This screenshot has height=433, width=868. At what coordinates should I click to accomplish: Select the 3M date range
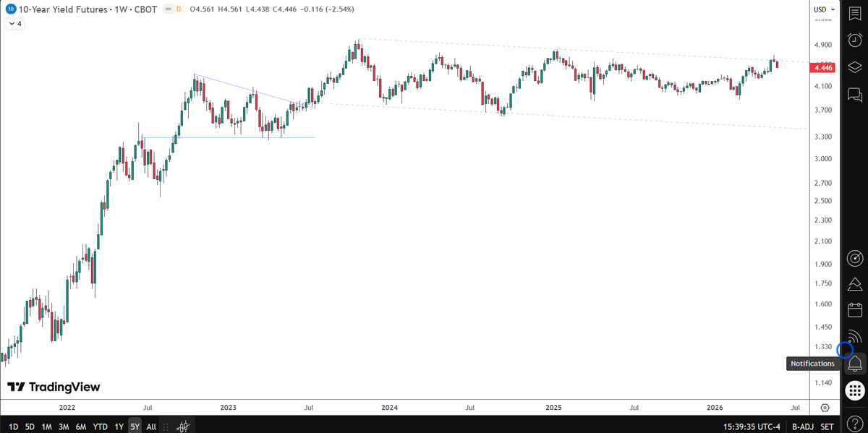(x=64, y=426)
